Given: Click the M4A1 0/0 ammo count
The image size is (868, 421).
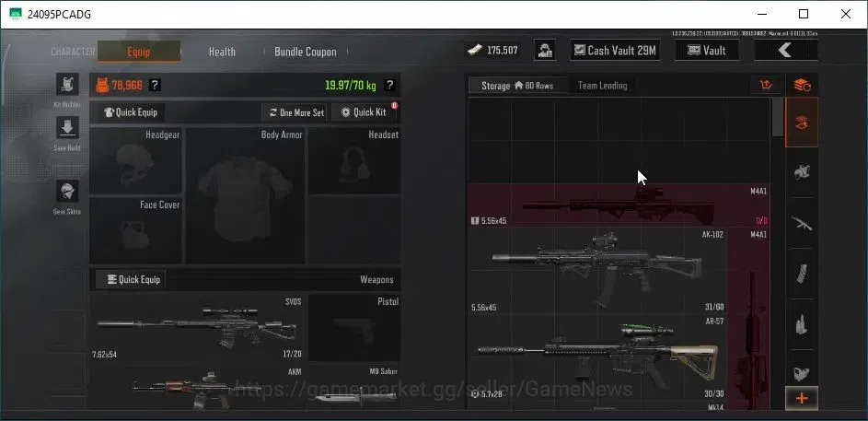Looking at the screenshot, I should (x=762, y=220).
